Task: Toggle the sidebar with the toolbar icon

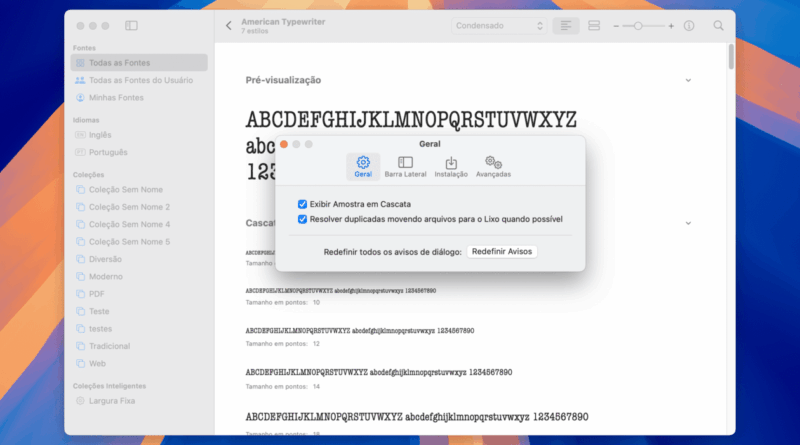Action: click(131, 26)
